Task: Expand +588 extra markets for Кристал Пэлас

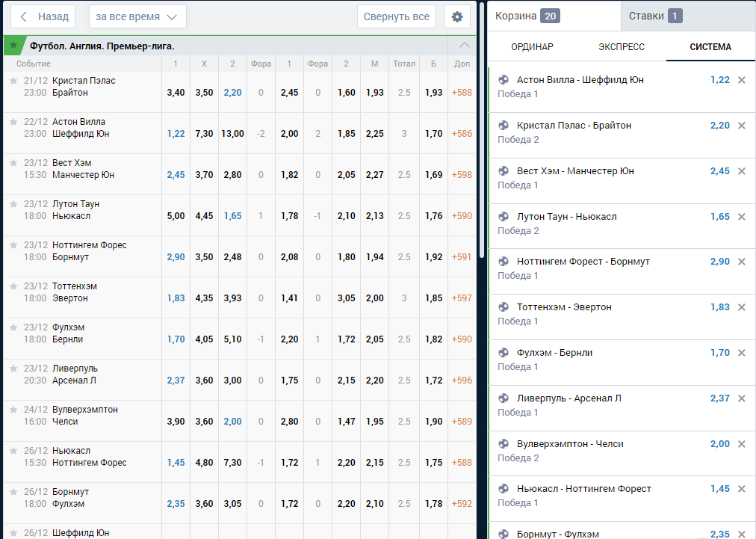Action: (462, 93)
